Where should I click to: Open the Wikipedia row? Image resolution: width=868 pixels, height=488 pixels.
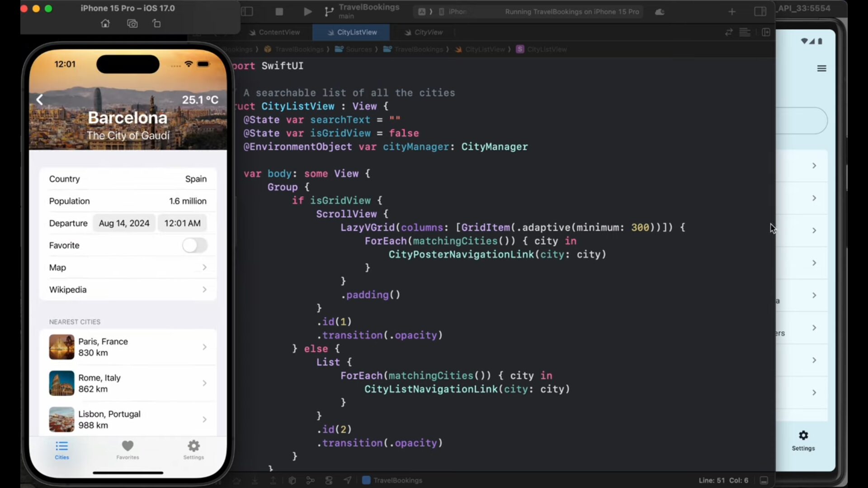coord(128,290)
